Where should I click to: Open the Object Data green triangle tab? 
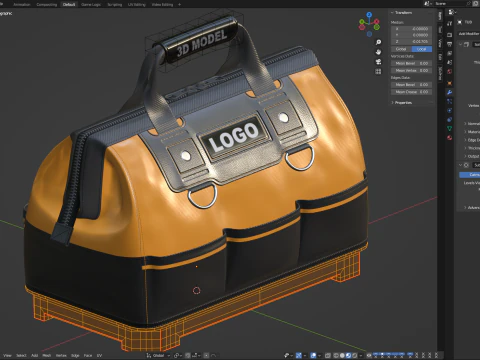449,129
